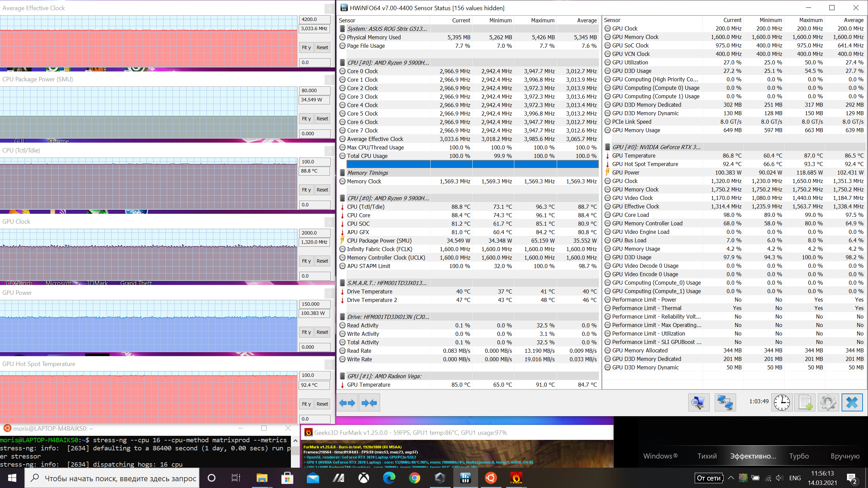
Task: Click the chip icon beside System: ASUS ROG Strix header
Action: point(342,29)
